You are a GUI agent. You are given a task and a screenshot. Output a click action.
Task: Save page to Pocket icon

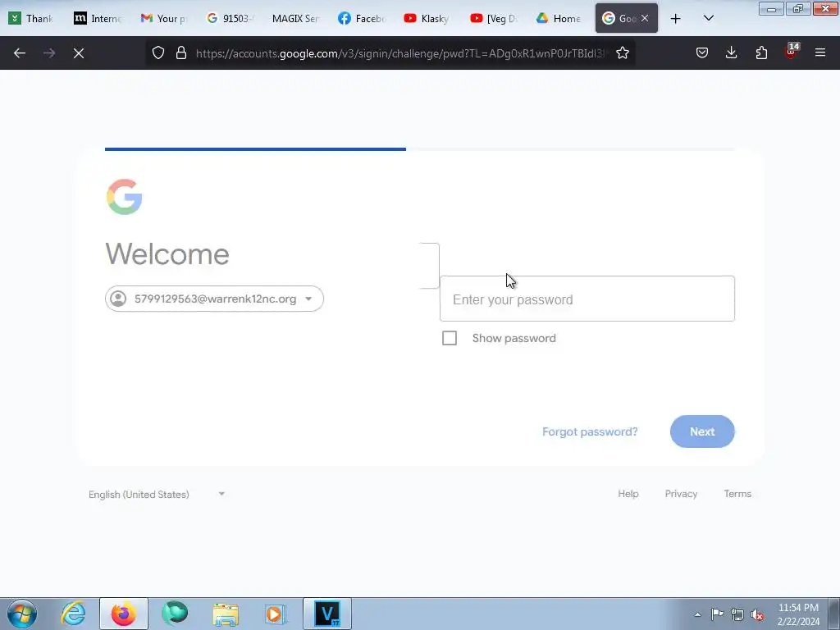702,53
